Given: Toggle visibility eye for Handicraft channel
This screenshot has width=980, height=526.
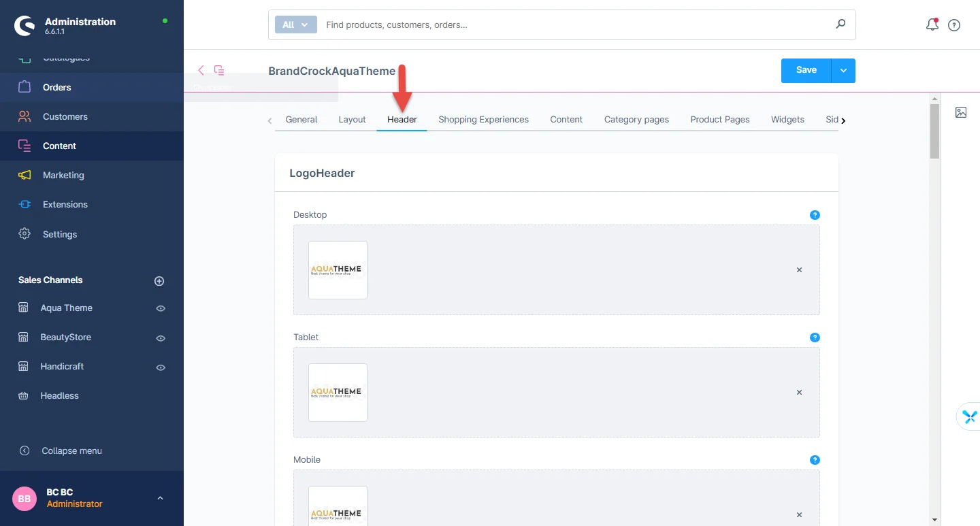Looking at the screenshot, I should (161, 367).
